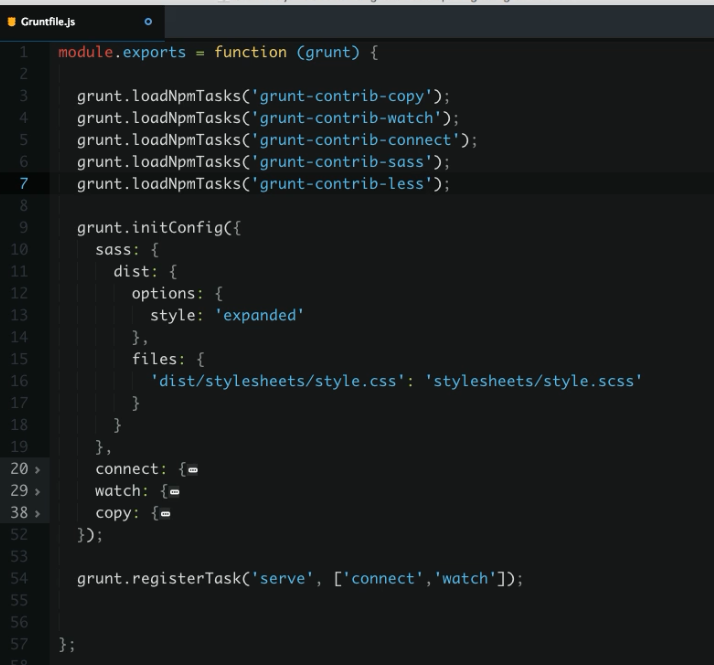
Task: Click the fold ellipsis marker after copy: {
Action: 165,514
